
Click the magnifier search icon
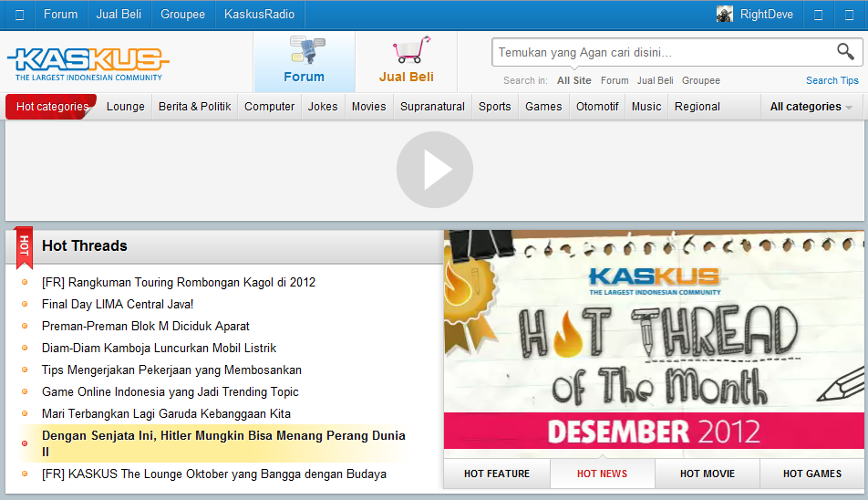click(845, 52)
